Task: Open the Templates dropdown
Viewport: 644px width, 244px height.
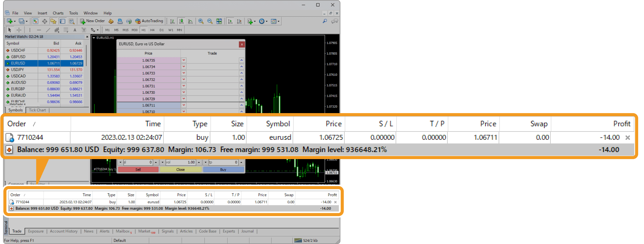Action: pyautogui.click(x=275, y=21)
